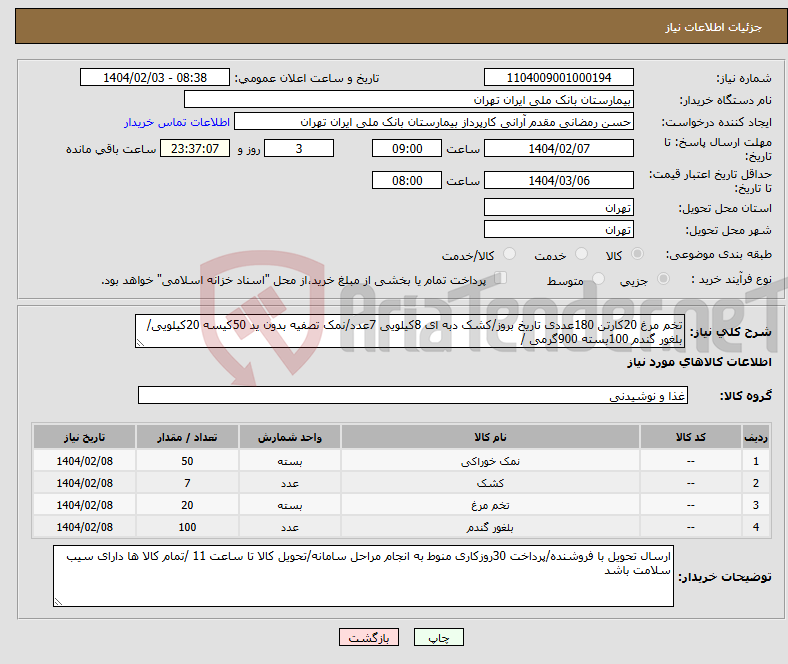
Task: Click the استان محل تحویل field
Action: (x=558, y=208)
